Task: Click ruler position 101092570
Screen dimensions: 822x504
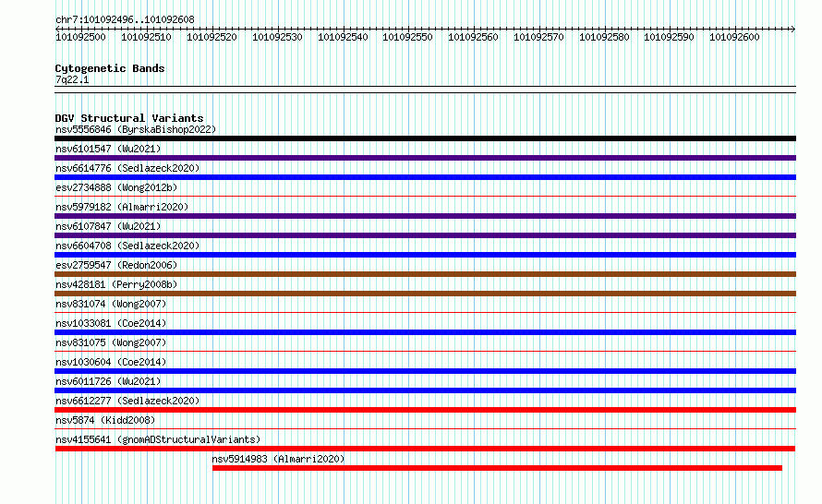Action: [x=538, y=37]
